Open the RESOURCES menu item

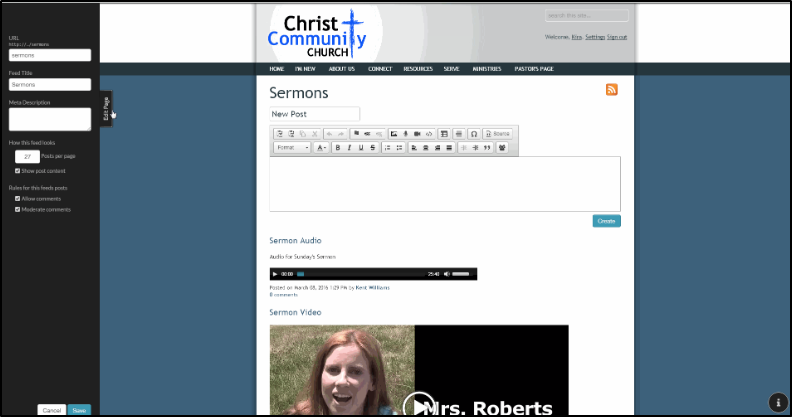point(418,69)
